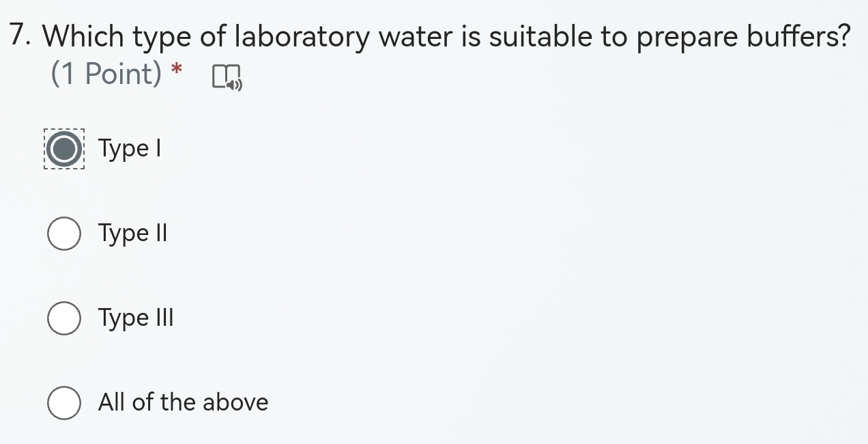This screenshot has height=444, width=868.
Task: Click the Type I option label text
Action: click(130, 148)
